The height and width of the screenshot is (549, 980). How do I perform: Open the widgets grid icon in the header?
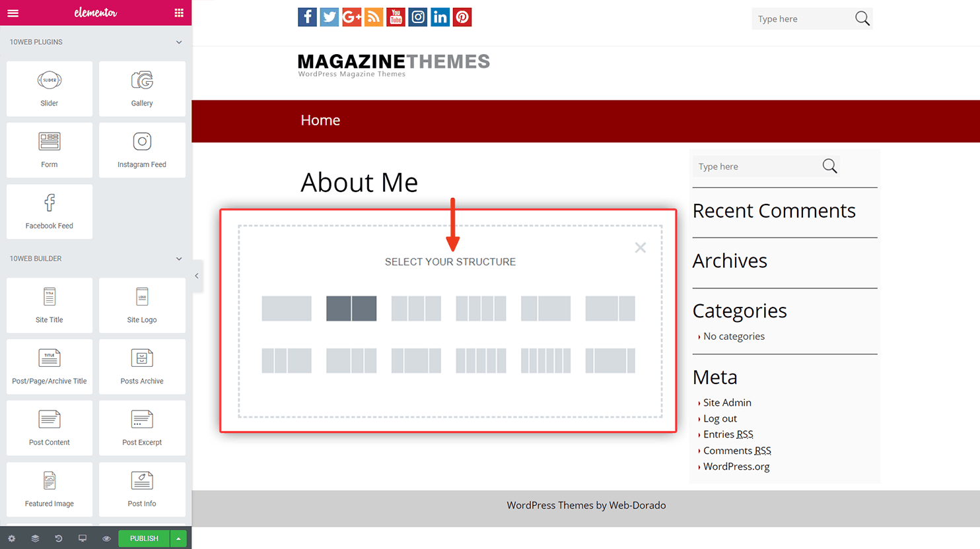point(179,13)
